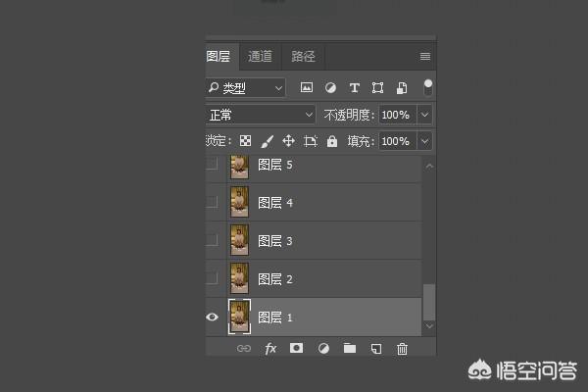Click 图层 4 layer thumbnail
588x392 pixels.
coord(239,202)
